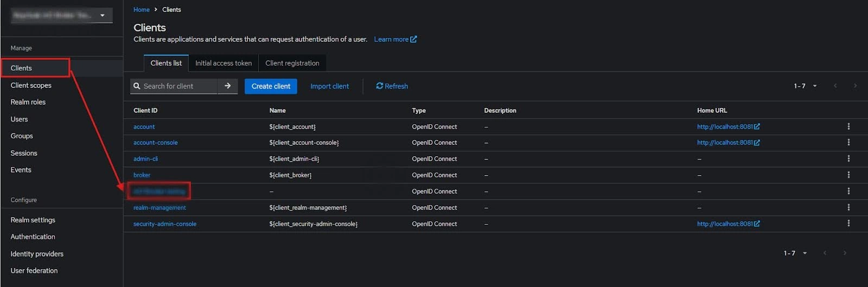Go to previous page using top pagination arrow
The width and height of the screenshot is (868, 287).
[835, 86]
